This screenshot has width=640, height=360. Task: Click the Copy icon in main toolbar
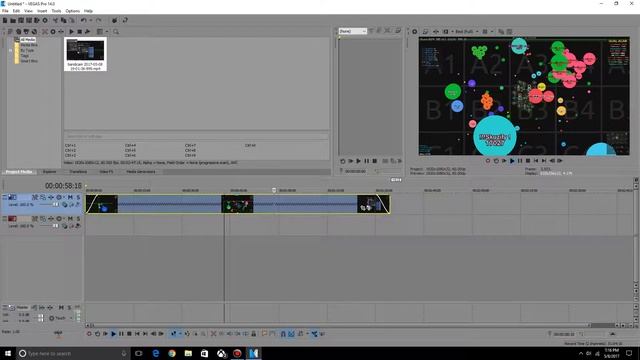click(64, 20)
